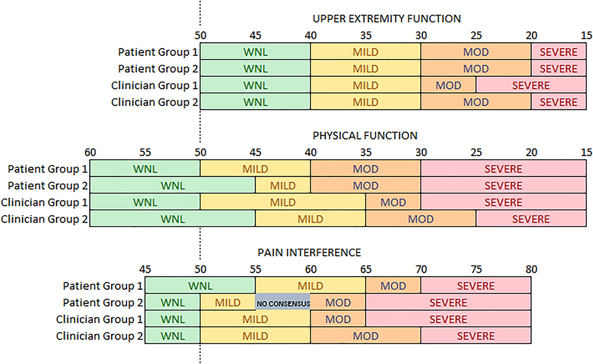Click the 15 tick on Upper Extremity axis
The image size is (593, 364).
coord(586,35)
